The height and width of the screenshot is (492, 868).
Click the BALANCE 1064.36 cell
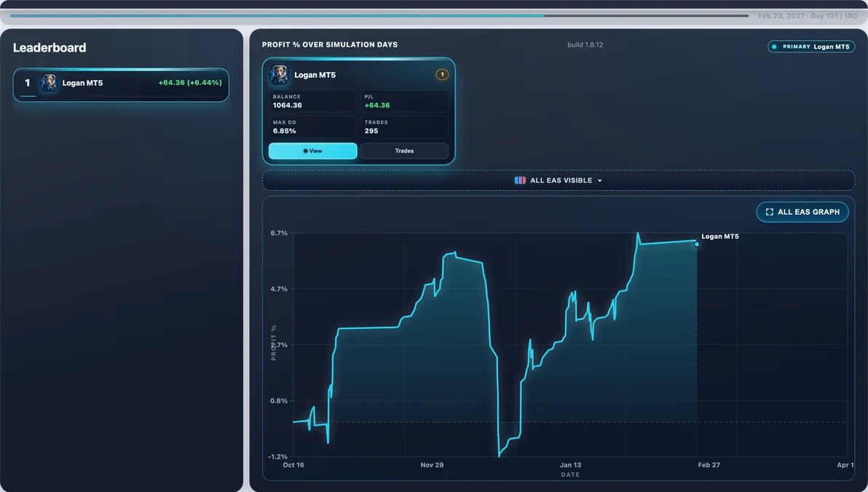[x=313, y=101]
